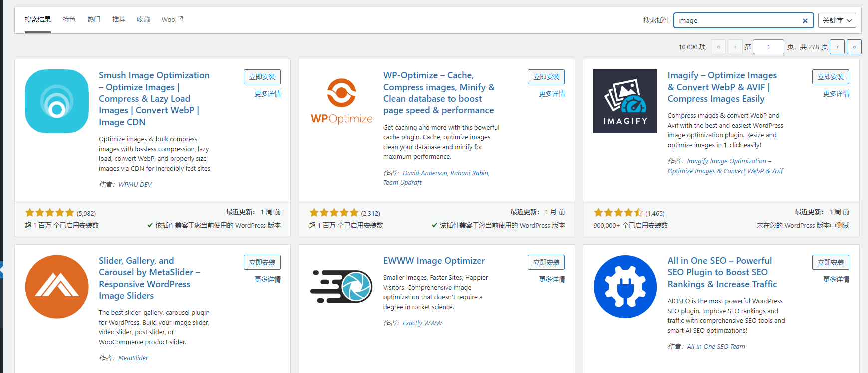The image size is (868, 373).
Task: Install the WP-Optimize plugin
Action: click(546, 77)
